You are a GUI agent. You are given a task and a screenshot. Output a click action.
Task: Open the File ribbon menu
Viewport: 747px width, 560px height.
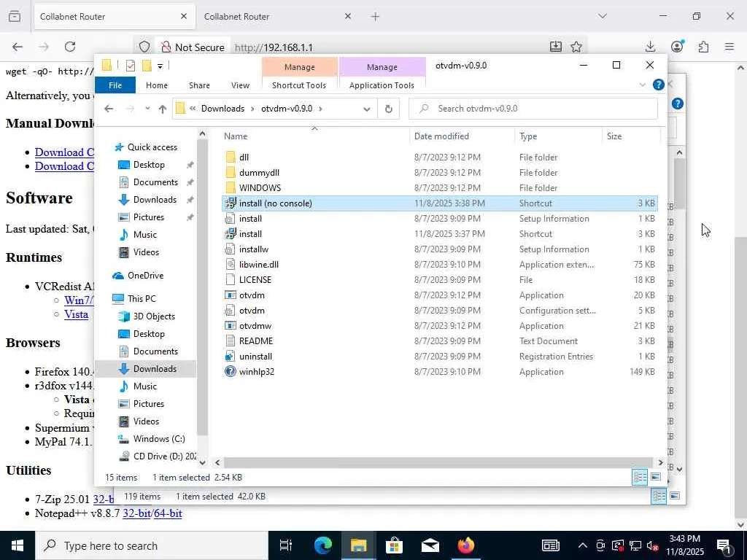pos(115,85)
